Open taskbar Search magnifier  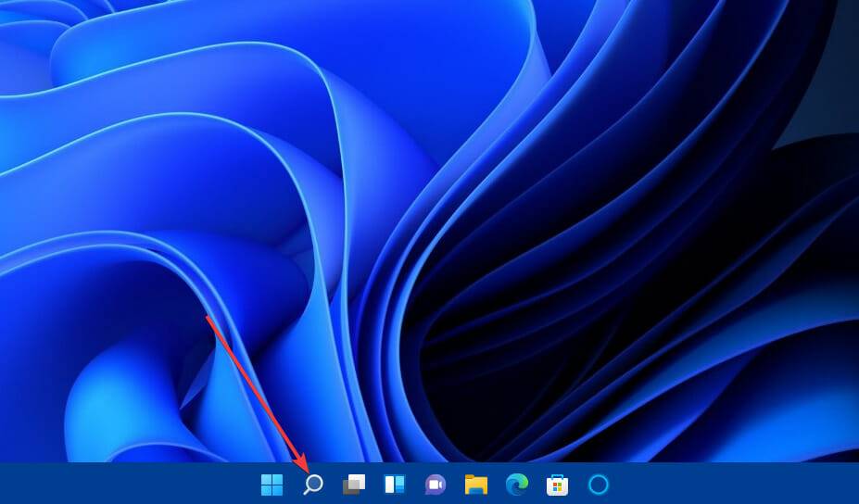313,485
